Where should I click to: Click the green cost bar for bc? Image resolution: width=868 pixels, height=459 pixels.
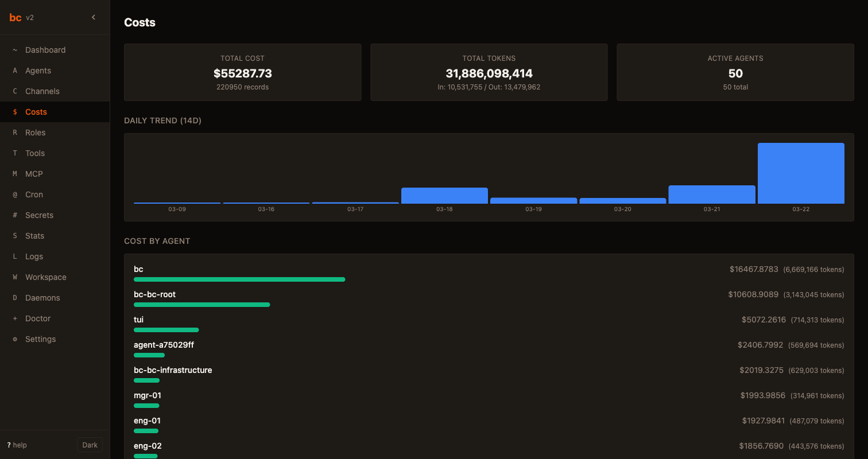click(x=239, y=279)
